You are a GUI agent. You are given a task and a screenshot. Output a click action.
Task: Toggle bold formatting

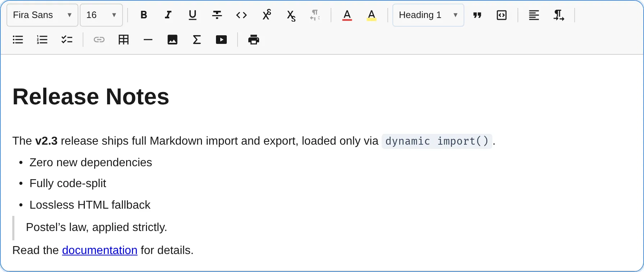pos(144,15)
